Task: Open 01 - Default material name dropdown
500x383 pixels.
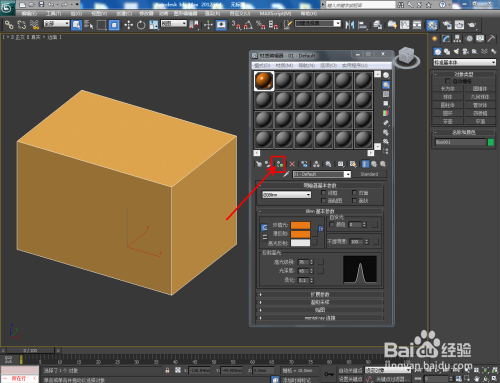Action: [x=322, y=174]
